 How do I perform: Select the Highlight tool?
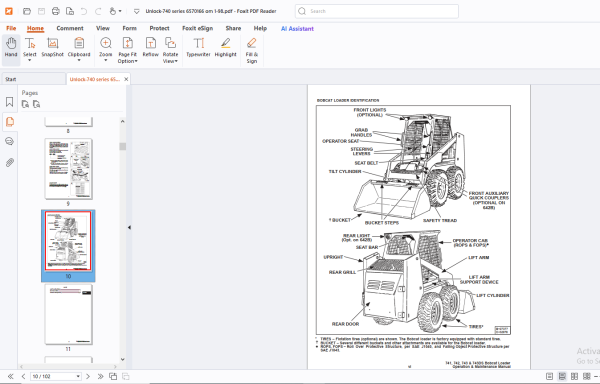click(226, 47)
